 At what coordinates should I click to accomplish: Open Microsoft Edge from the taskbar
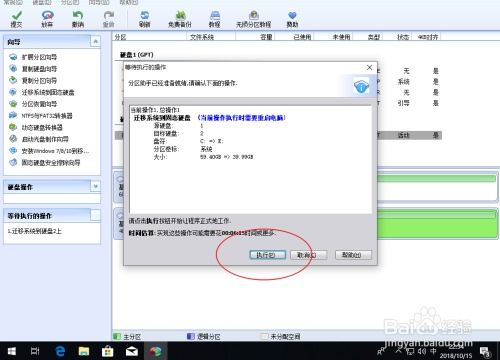(60, 351)
